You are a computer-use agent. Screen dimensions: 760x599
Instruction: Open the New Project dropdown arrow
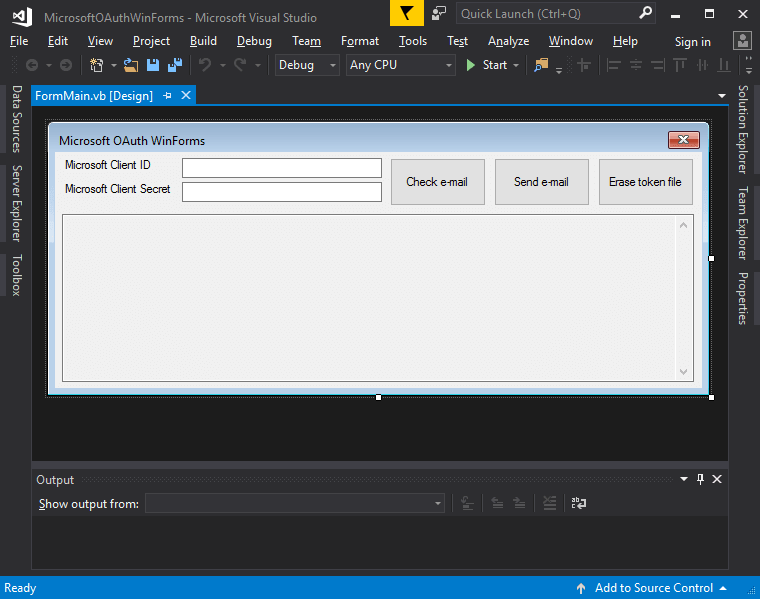(114, 65)
